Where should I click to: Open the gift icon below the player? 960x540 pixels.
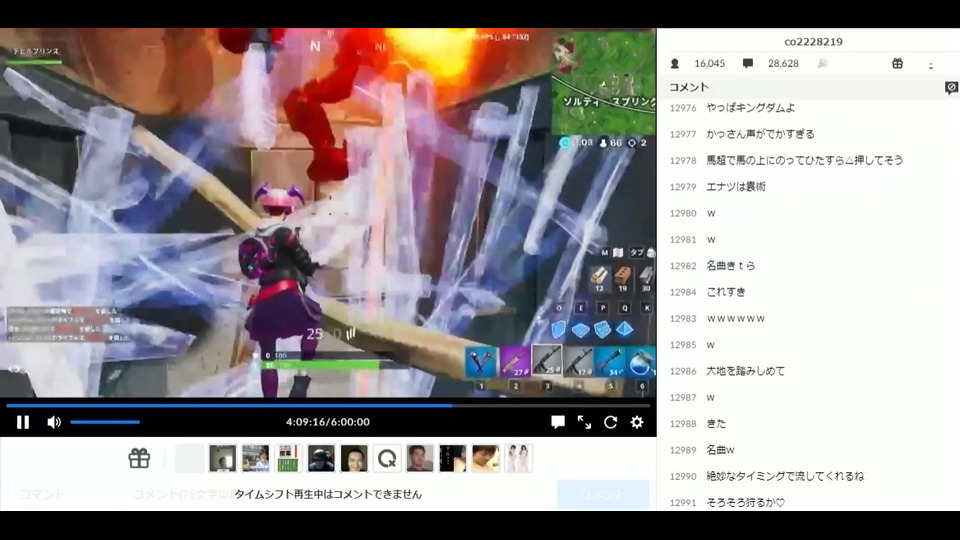pos(139,458)
